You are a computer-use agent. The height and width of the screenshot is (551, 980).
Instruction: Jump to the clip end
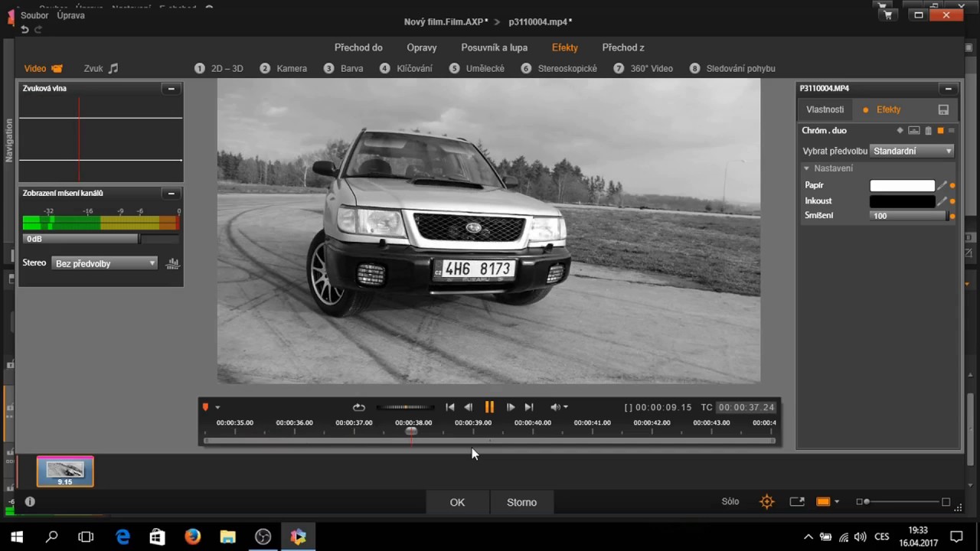click(529, 407)
